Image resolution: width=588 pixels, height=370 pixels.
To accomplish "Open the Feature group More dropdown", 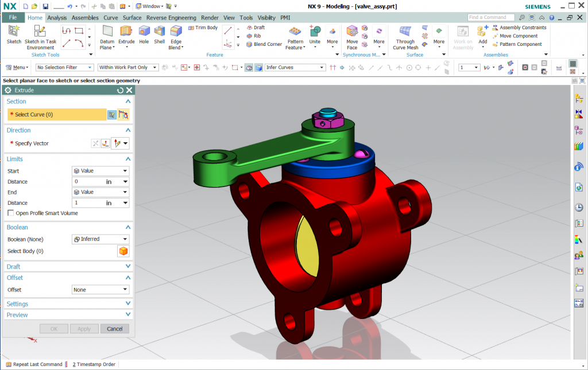I will [x=332, y=36].
